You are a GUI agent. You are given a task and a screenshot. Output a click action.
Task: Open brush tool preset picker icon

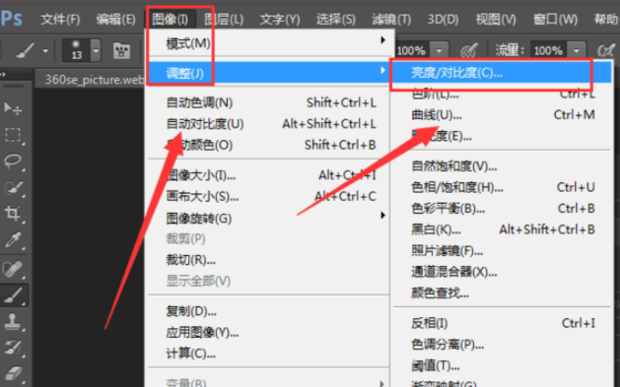tap(25, 51)
